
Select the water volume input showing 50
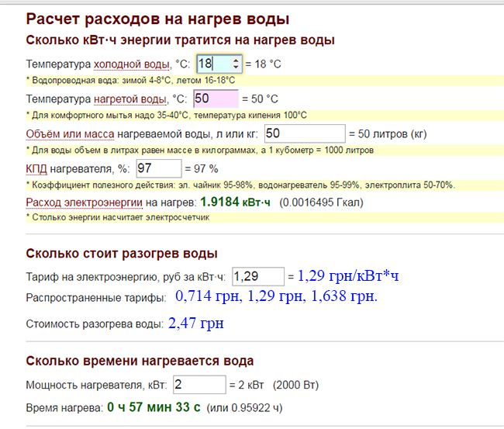[304, 133]
